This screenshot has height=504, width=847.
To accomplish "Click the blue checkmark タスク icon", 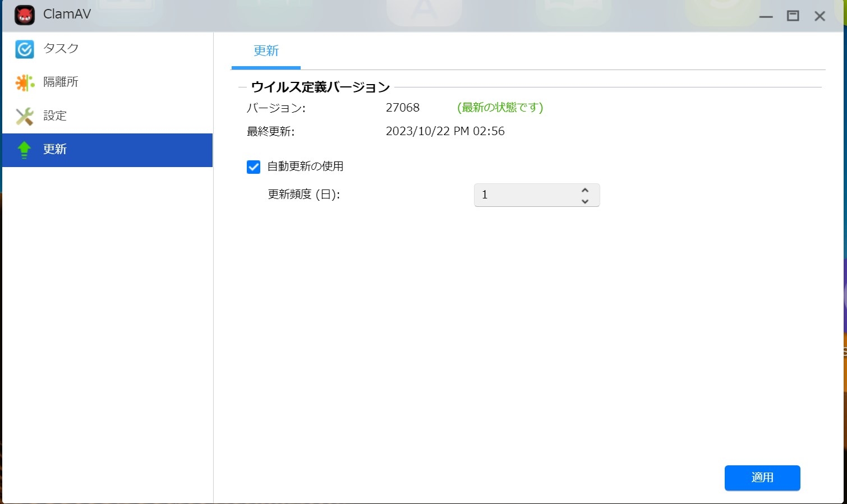I will click(25, 49).
